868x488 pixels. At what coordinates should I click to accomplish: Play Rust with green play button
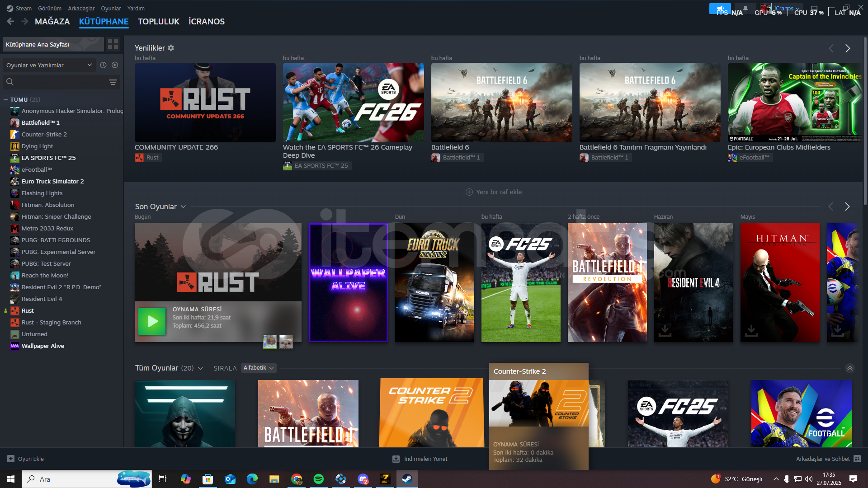click(x=152, y=321)
